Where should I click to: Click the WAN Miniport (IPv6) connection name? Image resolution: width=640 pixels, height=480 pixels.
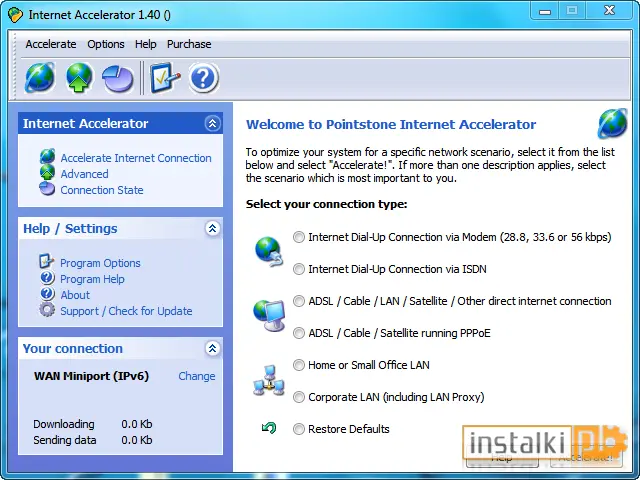[x=91, y=376]
